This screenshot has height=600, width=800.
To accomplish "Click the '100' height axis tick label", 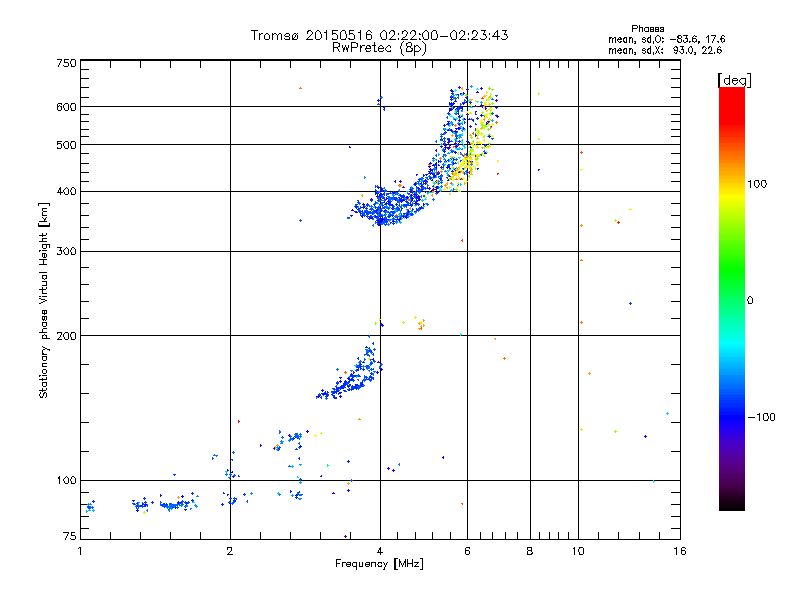I will pyautogui.click(x=66, y=480).
